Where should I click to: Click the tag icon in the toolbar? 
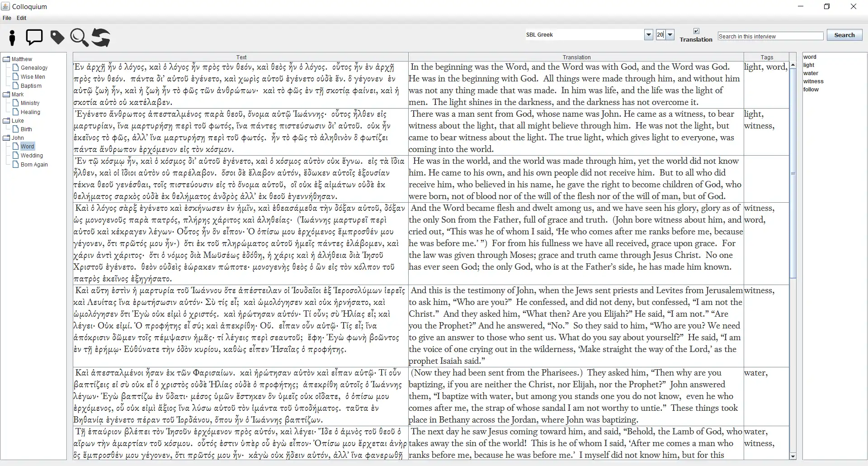click(57, 38)
